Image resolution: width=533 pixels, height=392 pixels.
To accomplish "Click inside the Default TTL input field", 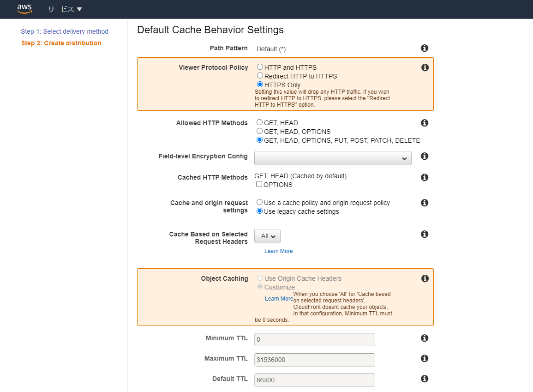I will (314, 380).
